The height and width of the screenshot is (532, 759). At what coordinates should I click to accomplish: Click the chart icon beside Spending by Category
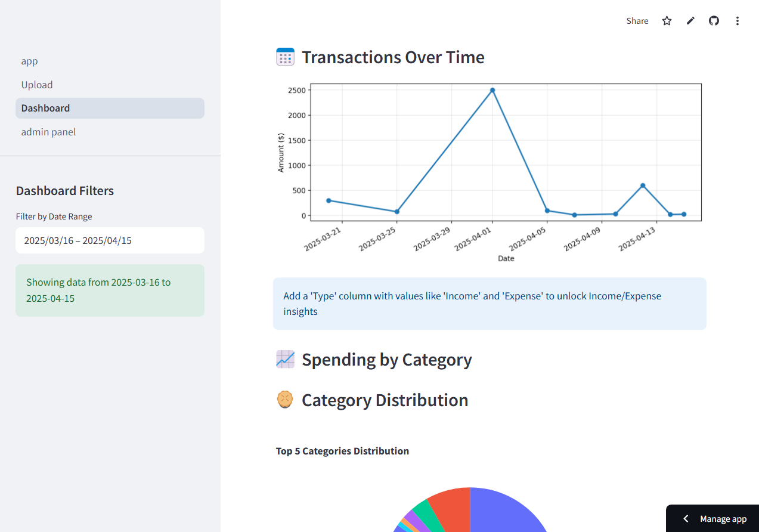click(285, 359)
